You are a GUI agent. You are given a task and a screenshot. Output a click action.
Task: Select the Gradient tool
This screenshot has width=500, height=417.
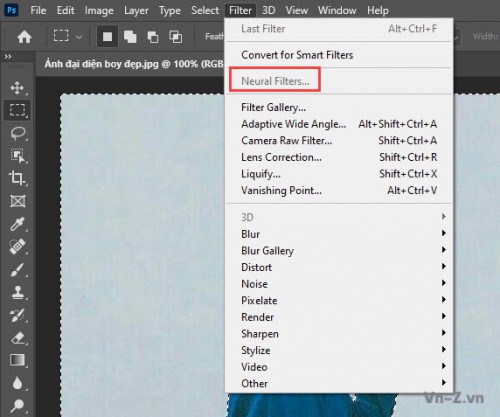click(17, 360)
